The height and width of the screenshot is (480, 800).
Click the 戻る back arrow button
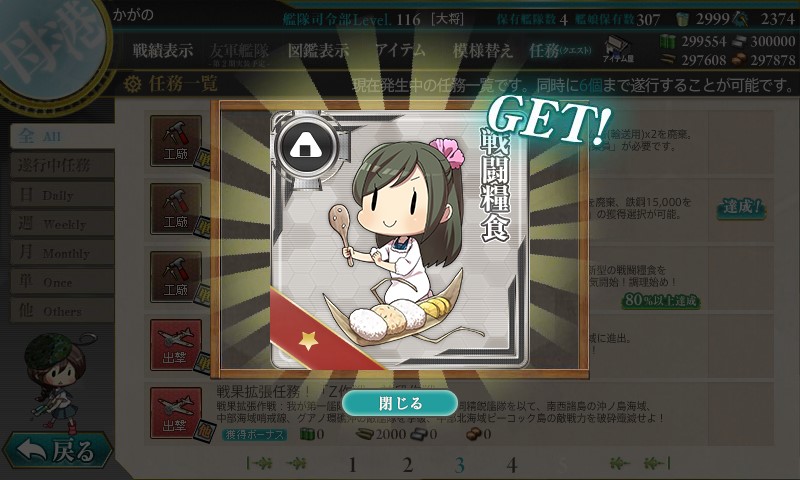click(x=57, y=450)
